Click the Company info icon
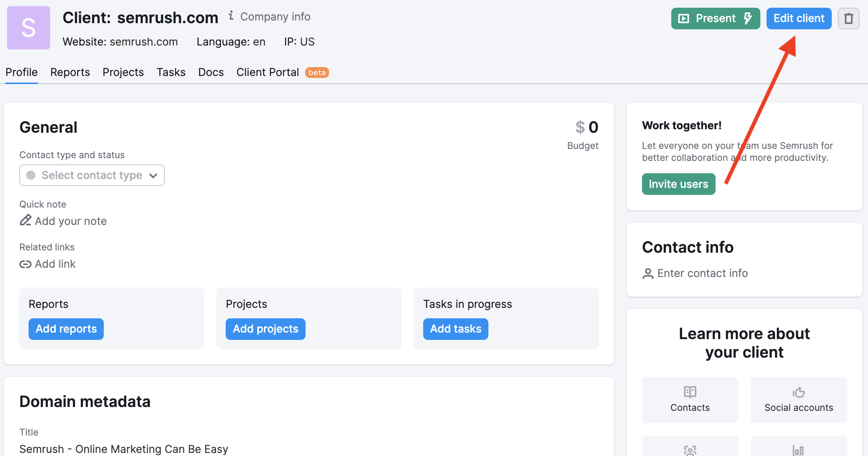The image size is (868, 456). (x=231, y=15)
